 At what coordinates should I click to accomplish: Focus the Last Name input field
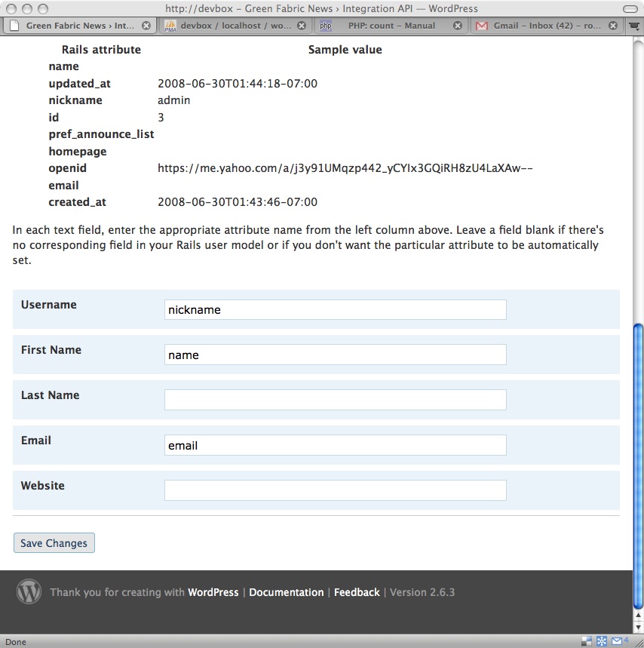click(336, 400)
